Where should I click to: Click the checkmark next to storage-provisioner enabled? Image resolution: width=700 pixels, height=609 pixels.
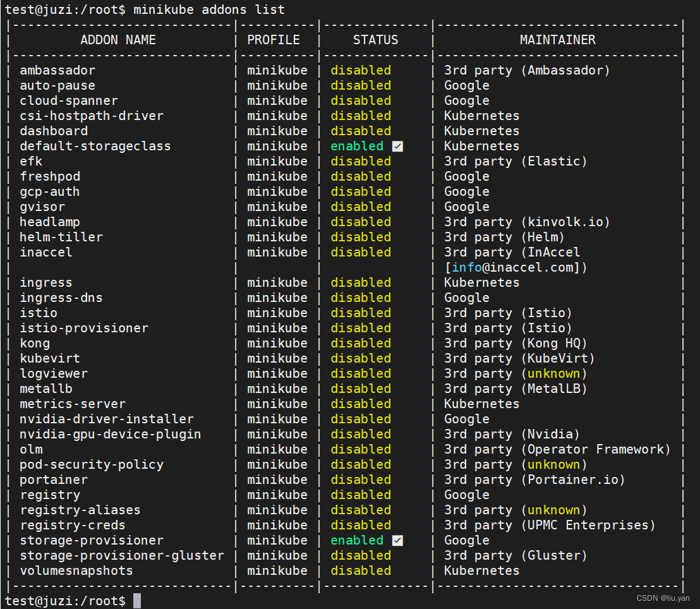(x=397, y=541)
